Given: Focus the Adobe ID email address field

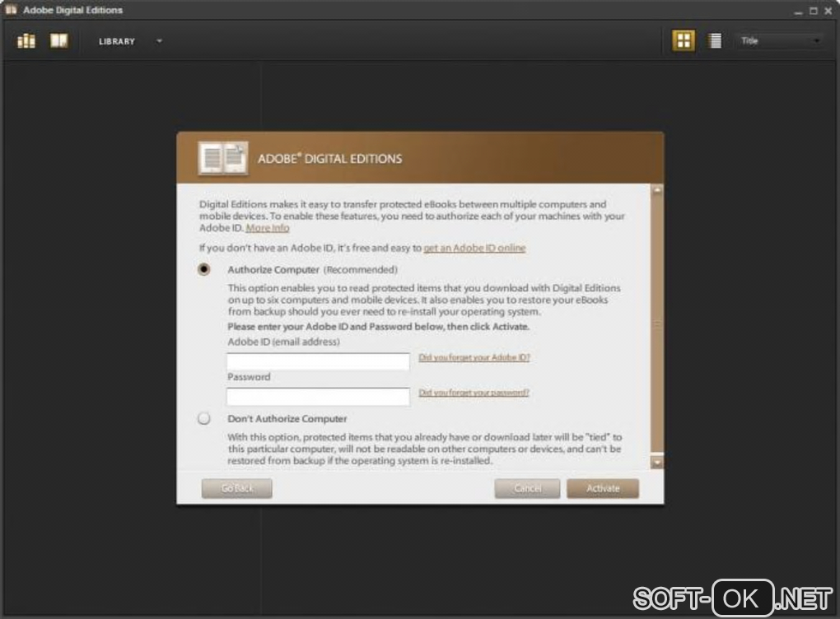Looking at the screenshot, I should [318, 361].
